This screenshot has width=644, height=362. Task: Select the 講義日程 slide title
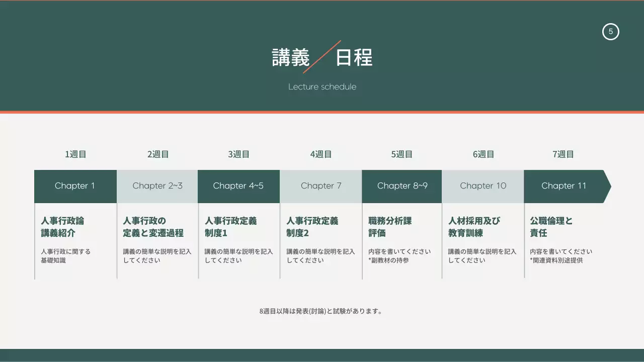point(322,57)
